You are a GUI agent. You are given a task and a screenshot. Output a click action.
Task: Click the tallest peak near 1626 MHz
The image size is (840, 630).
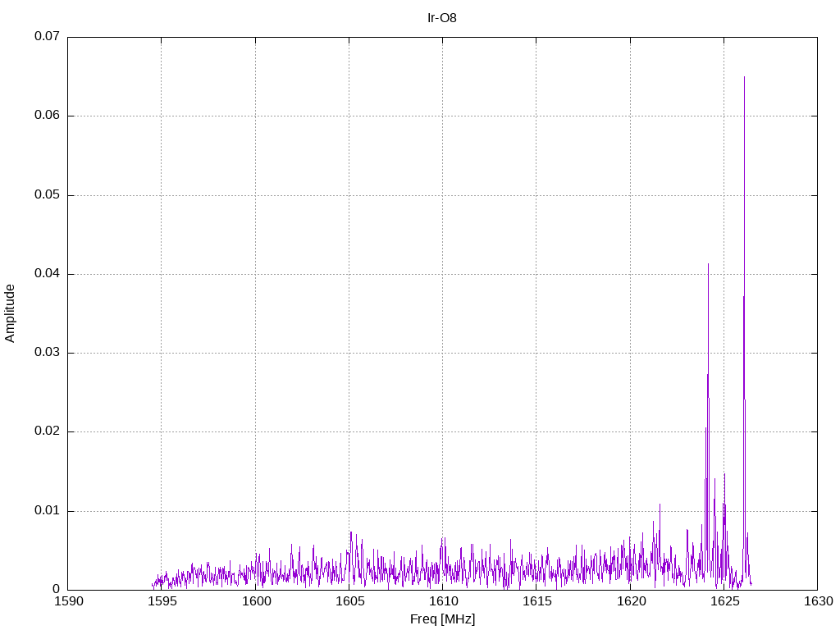coord(744,77)
